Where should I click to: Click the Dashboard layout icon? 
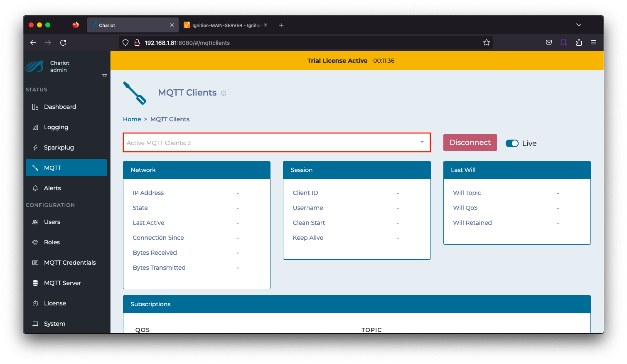point(35,107)
